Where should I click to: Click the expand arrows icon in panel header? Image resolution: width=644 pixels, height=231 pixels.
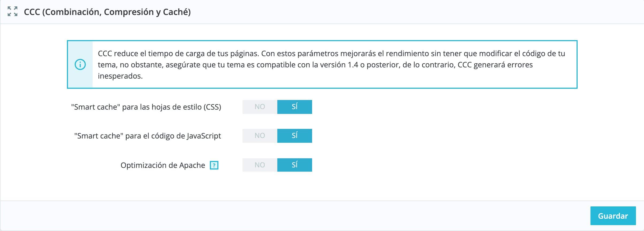coord(13,11)
